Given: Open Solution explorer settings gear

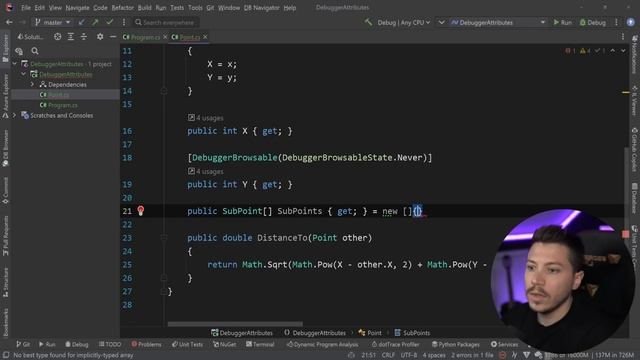Looking at the screenshot, I should pos(100,37).
